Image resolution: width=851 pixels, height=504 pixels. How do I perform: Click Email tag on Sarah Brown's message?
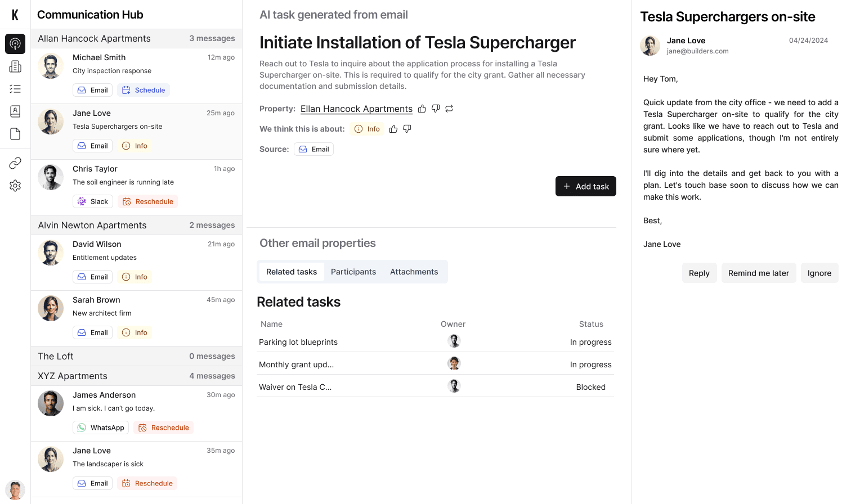(x=92, y=332)
